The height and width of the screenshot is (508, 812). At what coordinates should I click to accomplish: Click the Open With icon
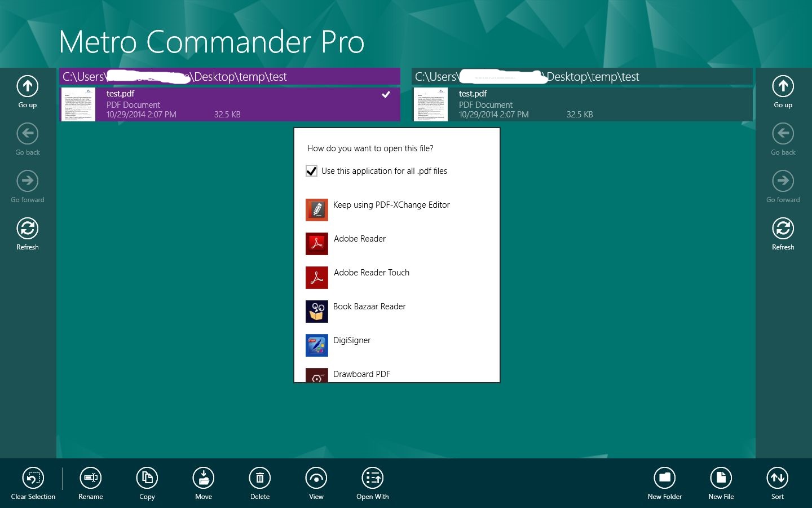pos(373,478)
